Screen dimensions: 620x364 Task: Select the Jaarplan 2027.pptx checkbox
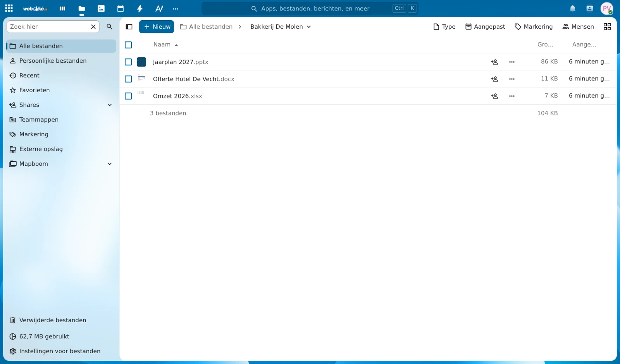(x=128, y=62)
